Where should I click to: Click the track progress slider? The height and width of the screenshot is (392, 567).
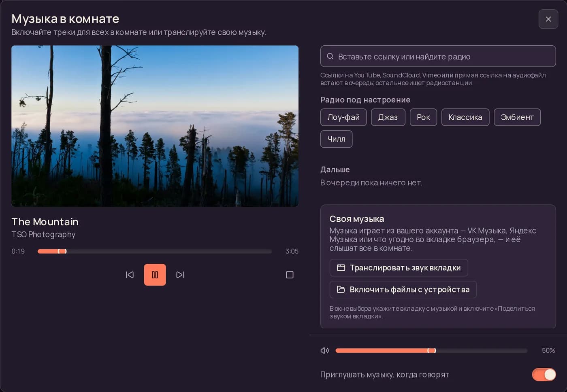155,251
